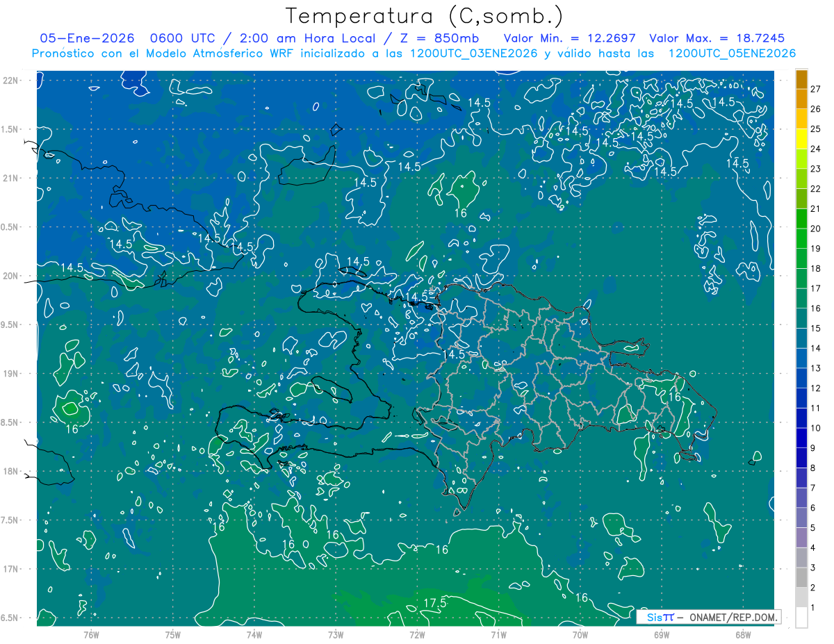Screen dimensions: 834x644
Task: Click the '76W' longitude label
Action: [91, 635]
